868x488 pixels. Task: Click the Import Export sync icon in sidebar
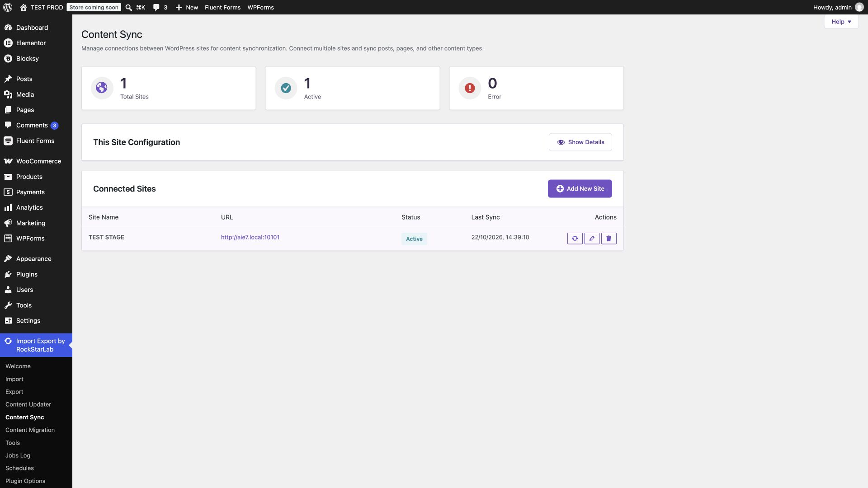(x=8, y=341)
